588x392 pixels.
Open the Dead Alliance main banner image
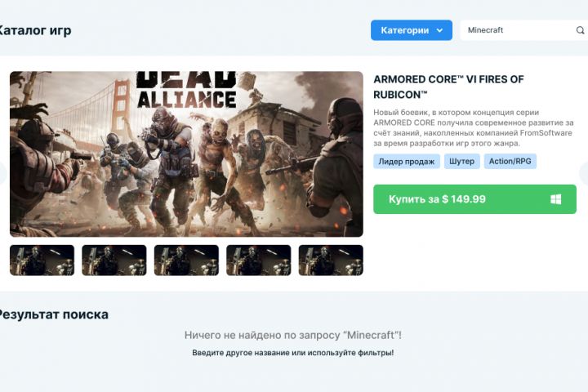pyautogui.click(x=186, y=154)
